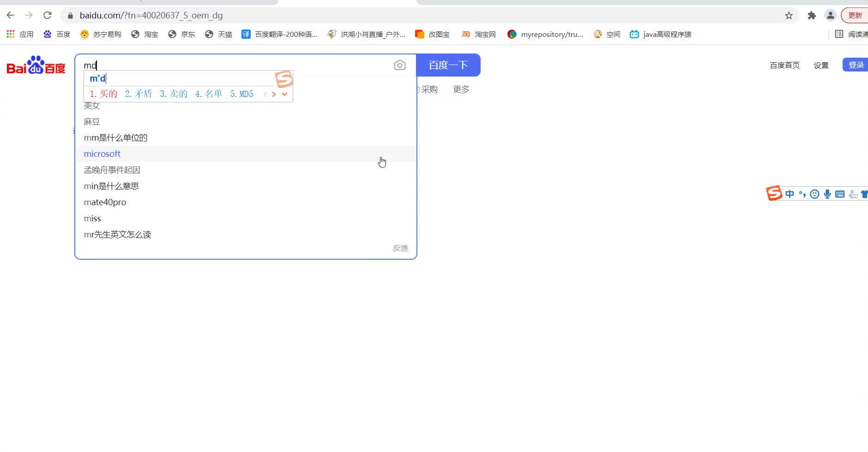Select suggestion mm是什么单位的
Screen dimensions: 868x452
tap(246, 138)
